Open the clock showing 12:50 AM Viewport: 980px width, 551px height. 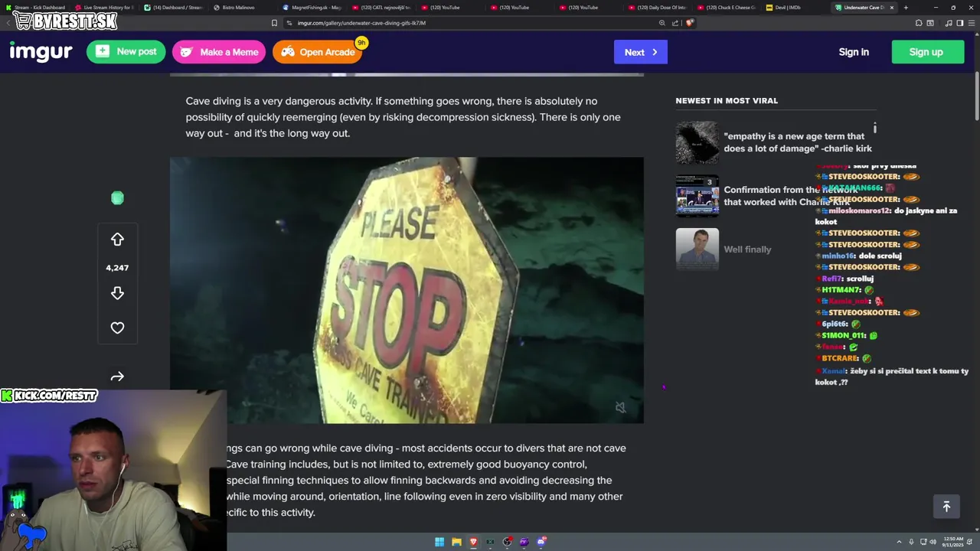click(953, 542)
